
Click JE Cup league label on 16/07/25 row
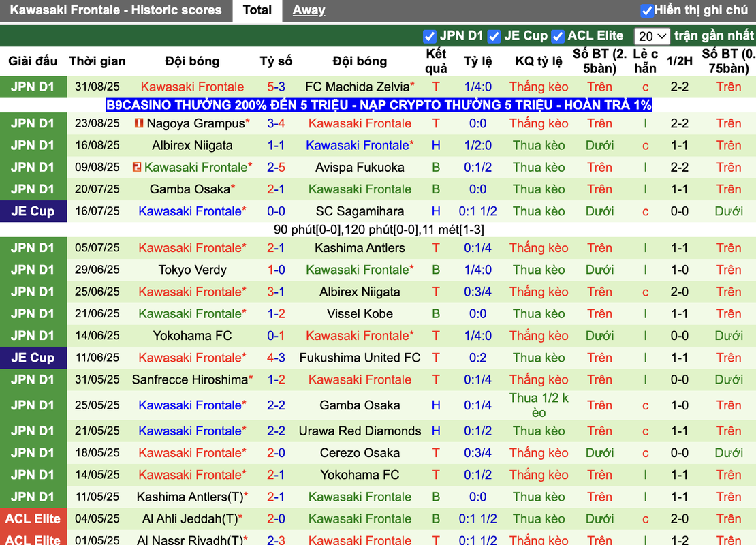[33, 211]
